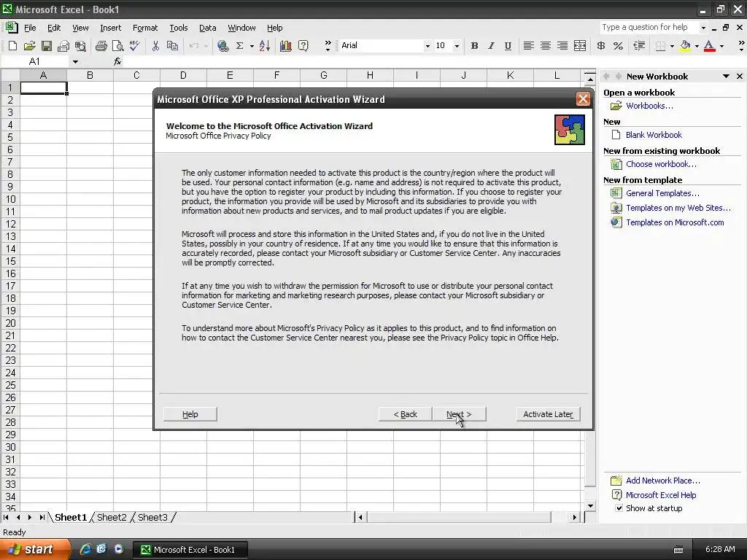
Task: Open the Insert menu
Action: 111,28
